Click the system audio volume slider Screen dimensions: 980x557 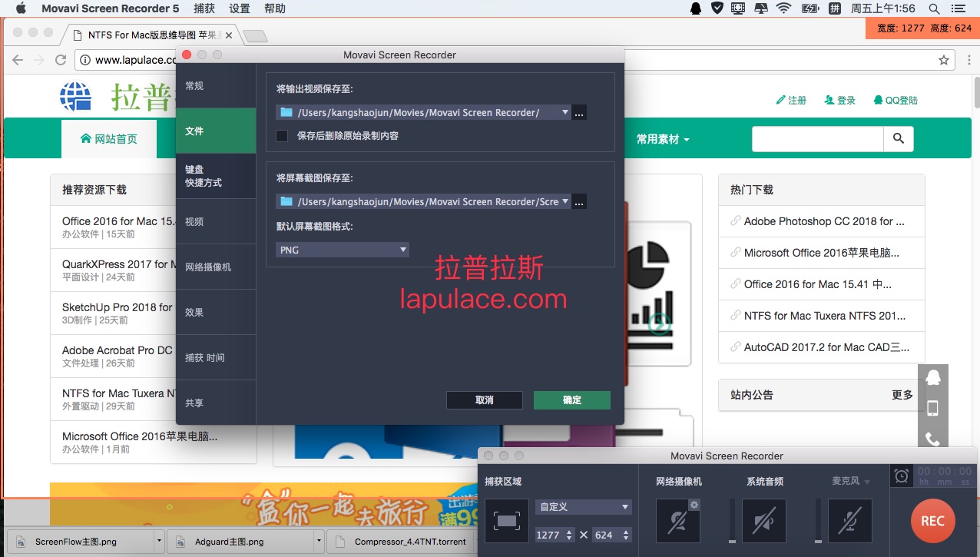(732, 522)
